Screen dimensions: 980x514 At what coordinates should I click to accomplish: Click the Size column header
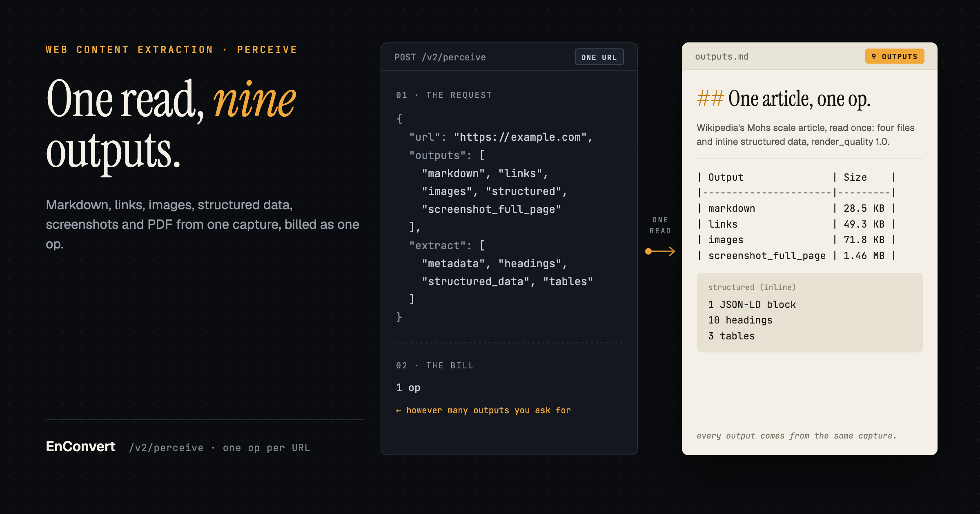pos(855,177)
